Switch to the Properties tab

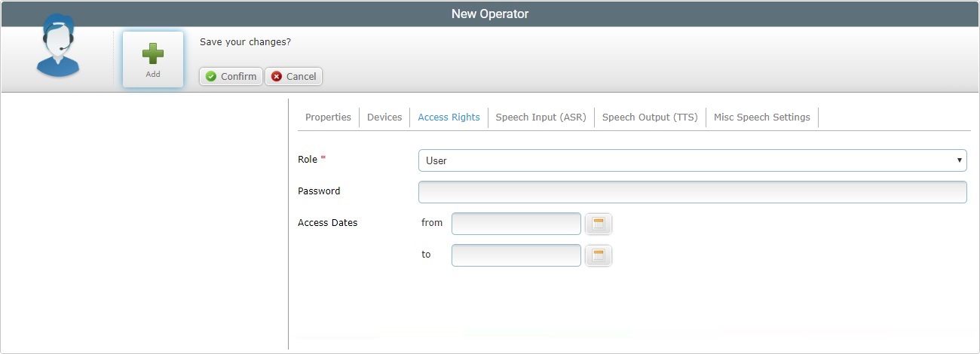[328, 117]
